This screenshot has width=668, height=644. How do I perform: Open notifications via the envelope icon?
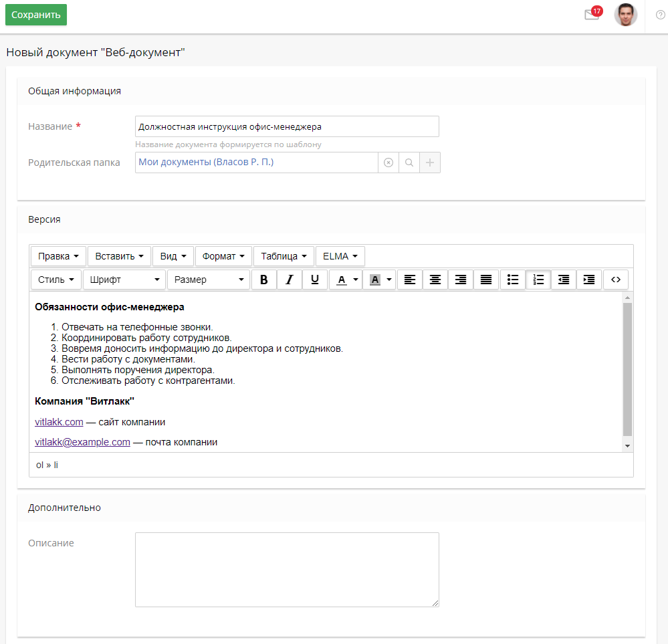591,14
